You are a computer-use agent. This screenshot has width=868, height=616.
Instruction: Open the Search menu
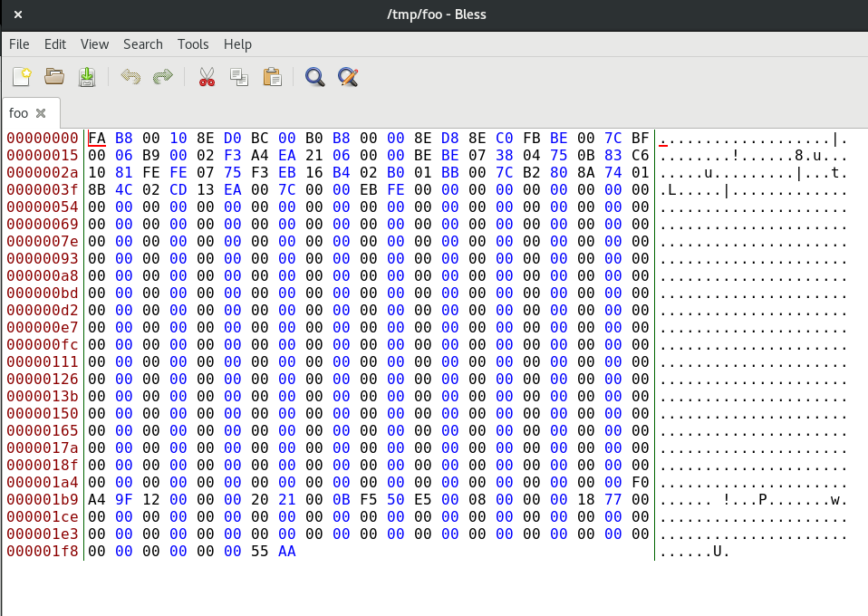tap(143, 44)
